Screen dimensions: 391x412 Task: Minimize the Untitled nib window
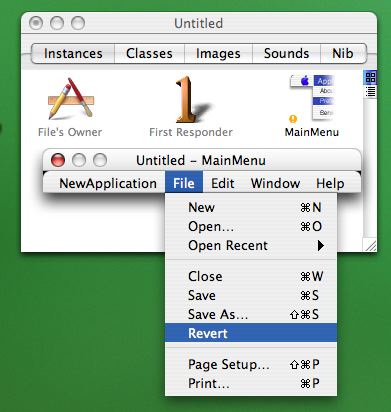coord(57,23)
